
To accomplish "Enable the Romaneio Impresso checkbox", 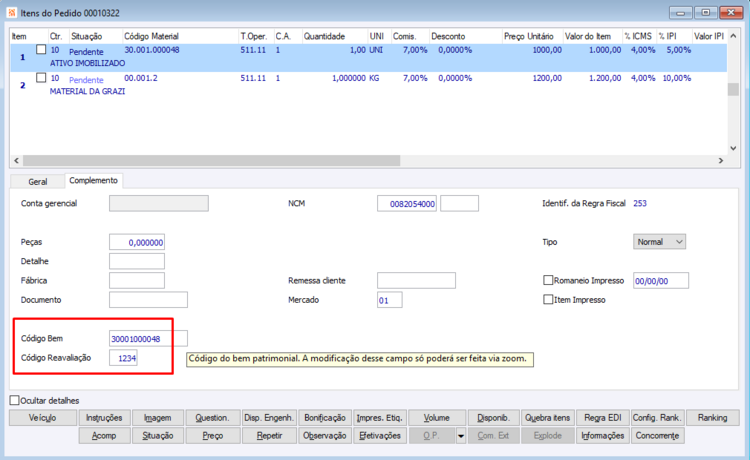I will [x=548, y=280].
